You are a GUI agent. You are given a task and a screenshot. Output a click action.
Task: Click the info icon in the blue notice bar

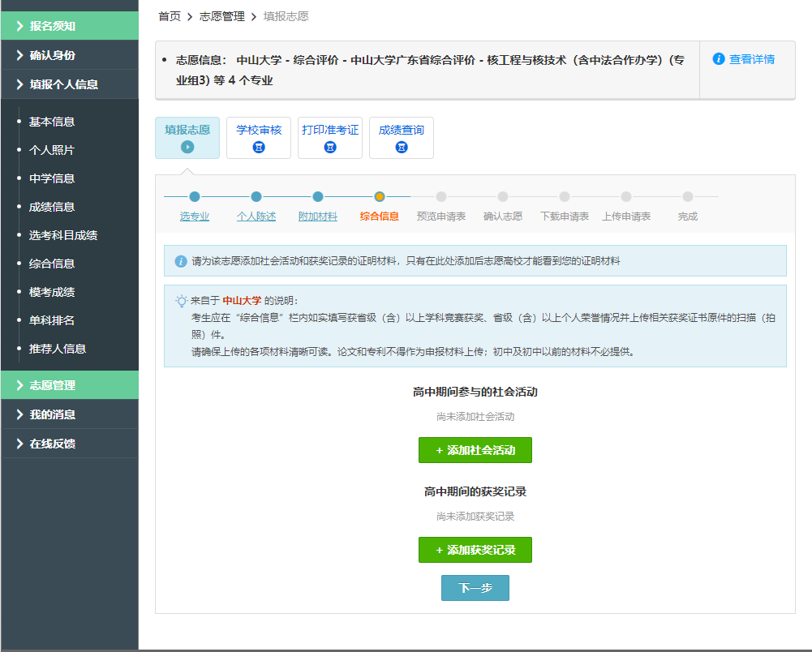(x=181, y=261)
